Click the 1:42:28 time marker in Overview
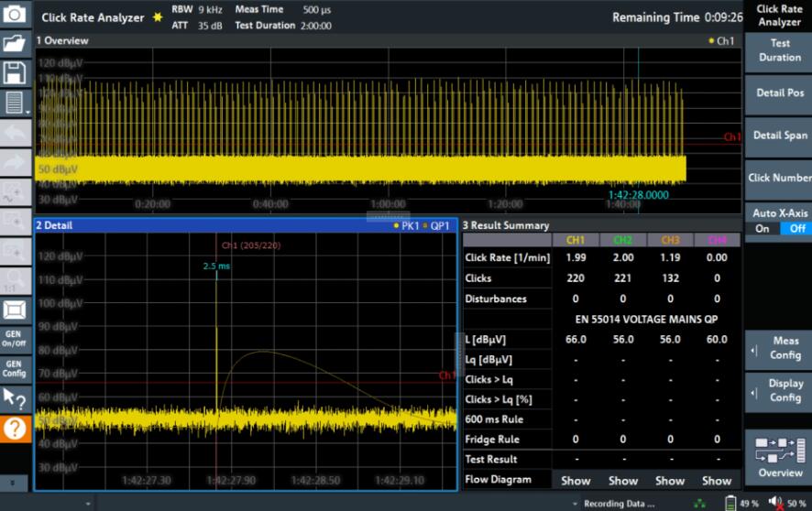Image resolution: width=812 pixels, height=511 pixels. pyautogui.click(x=638, y=194)
